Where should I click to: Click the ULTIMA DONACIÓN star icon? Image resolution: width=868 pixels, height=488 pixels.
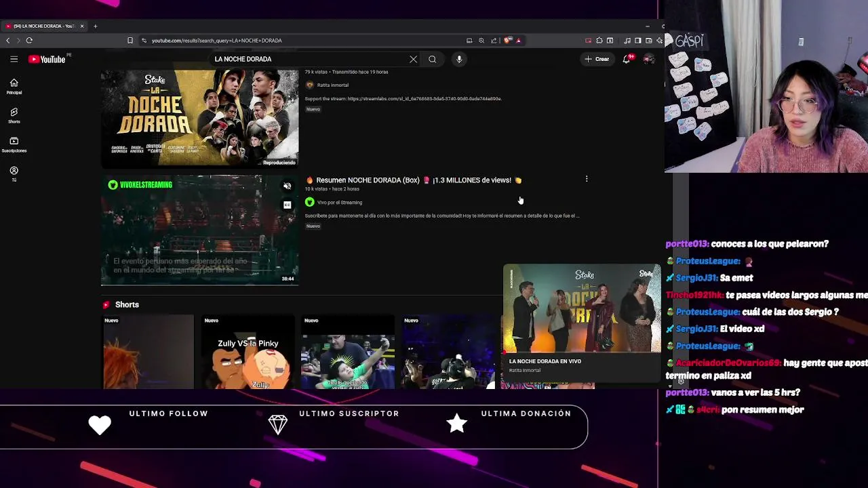point(457,423)
